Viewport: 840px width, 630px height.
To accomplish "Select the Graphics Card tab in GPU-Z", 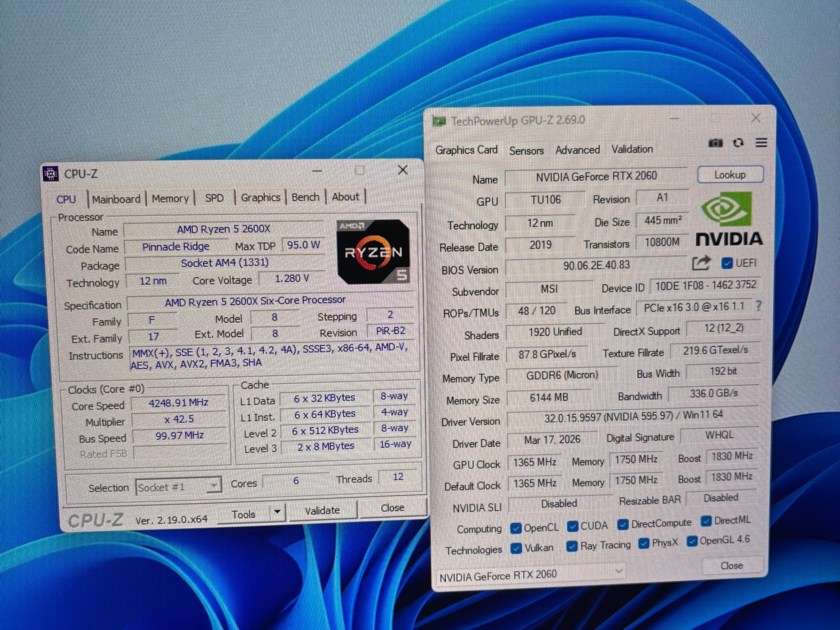I will tap(466, 150).
